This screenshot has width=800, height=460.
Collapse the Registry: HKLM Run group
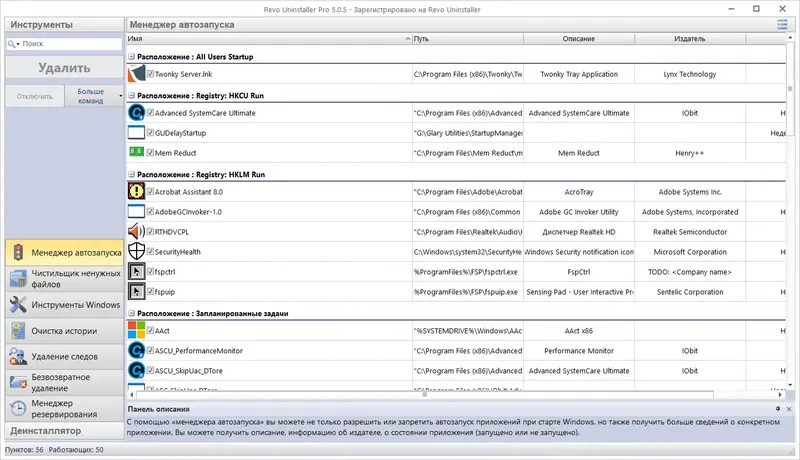click(132, 174)
